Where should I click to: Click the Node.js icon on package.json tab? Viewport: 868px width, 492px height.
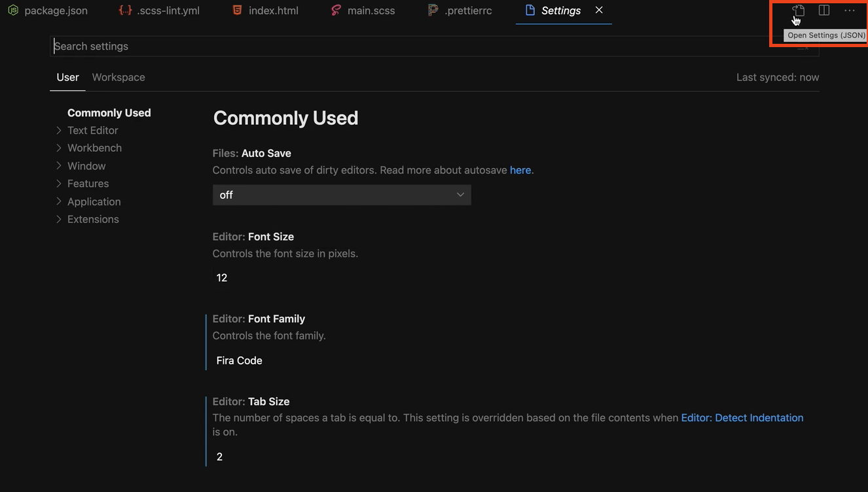(x=13, y=10)
